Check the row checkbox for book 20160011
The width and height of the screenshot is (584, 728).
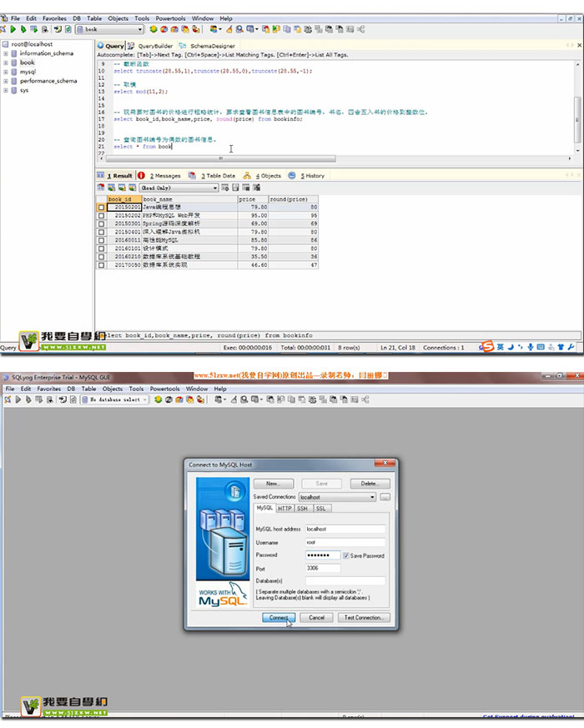pos(101,240)
